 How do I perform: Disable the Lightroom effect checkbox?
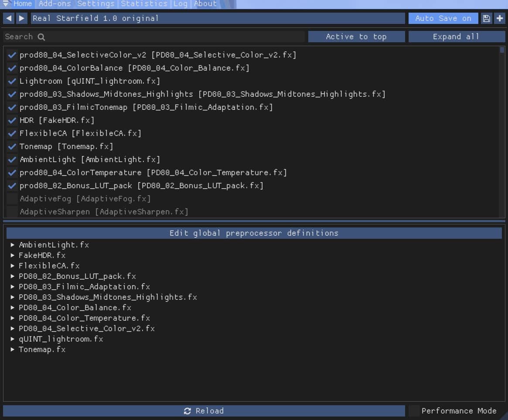12,81
